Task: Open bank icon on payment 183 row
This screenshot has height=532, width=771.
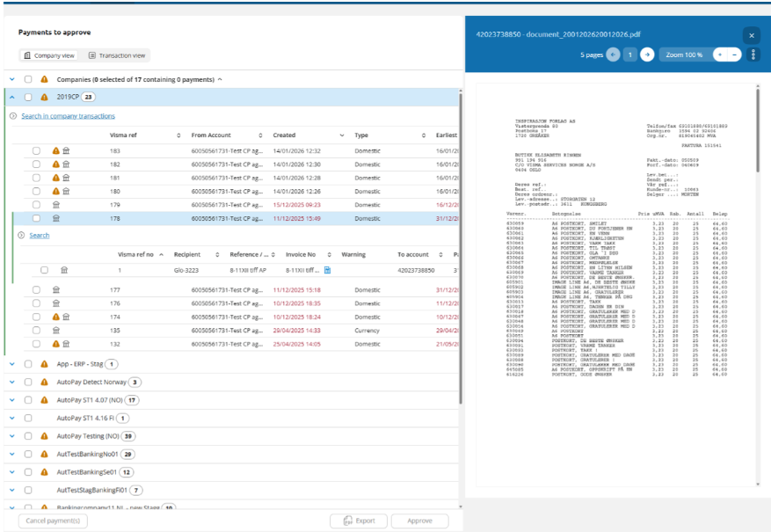Action: [x=66, y=151]
